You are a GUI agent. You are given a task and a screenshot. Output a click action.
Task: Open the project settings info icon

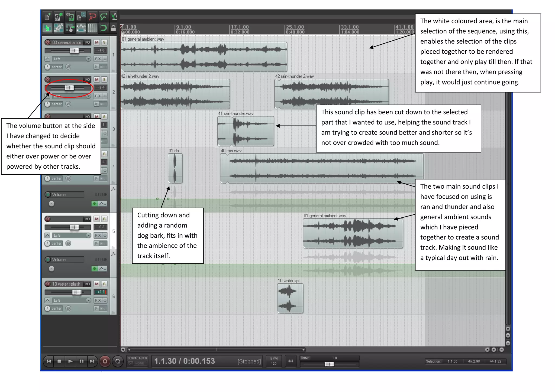[x=81, y=17]
